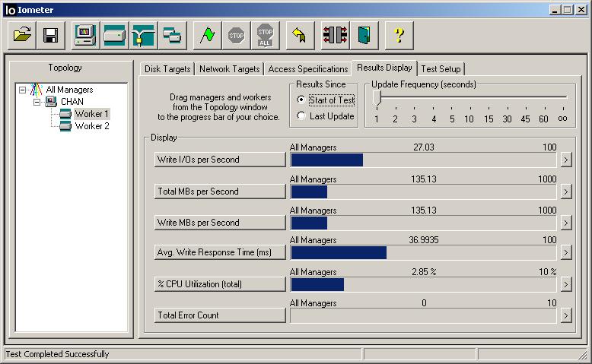Click the Iometer title bar logo

pyautogui.click(x=10, y=10)
